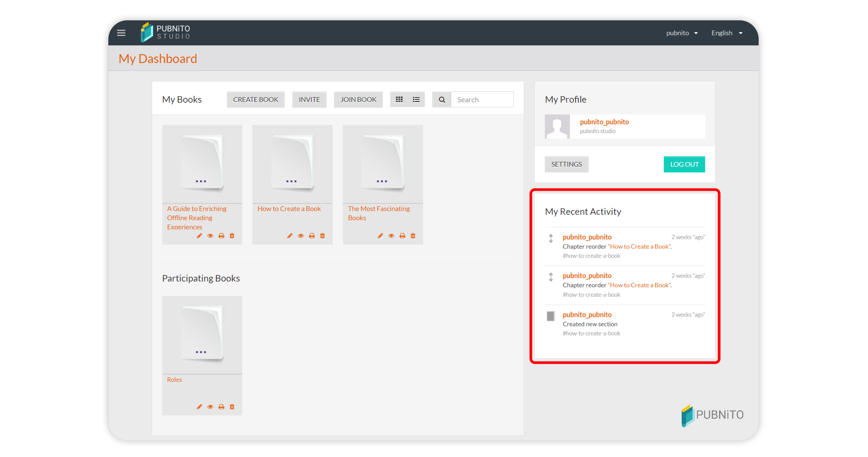Viewport: 868px width, 457px height.
Task: Open pubnito_pubnito profile link in My Profile
Action: 604,122
